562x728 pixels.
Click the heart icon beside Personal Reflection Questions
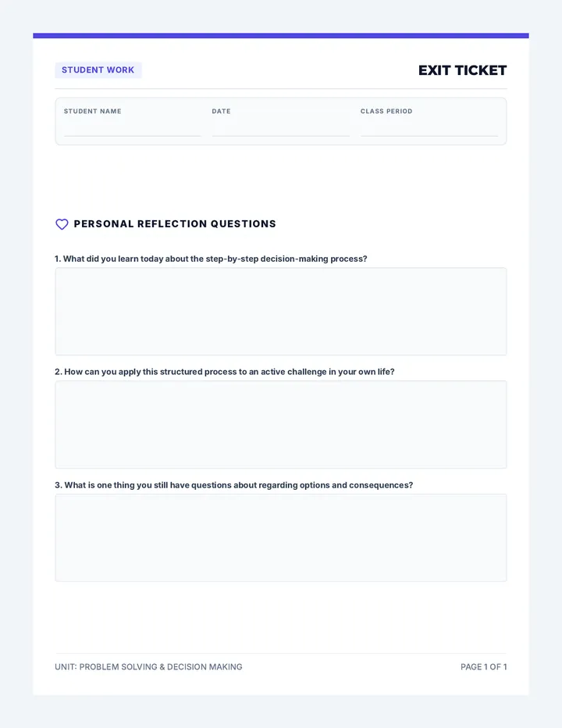click(x=62, y=224)
